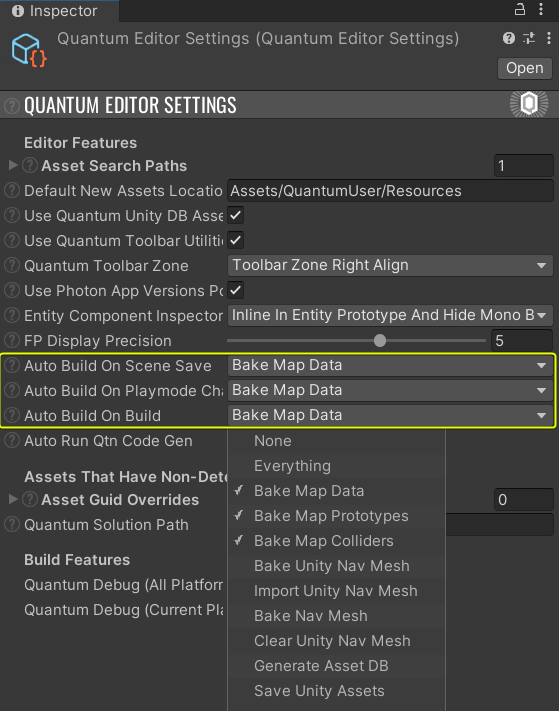Enable Bake Unity Nav Mesh option
Image resolution: width=559 pixels, height=711 pixels.
click(x=336, y=566)
